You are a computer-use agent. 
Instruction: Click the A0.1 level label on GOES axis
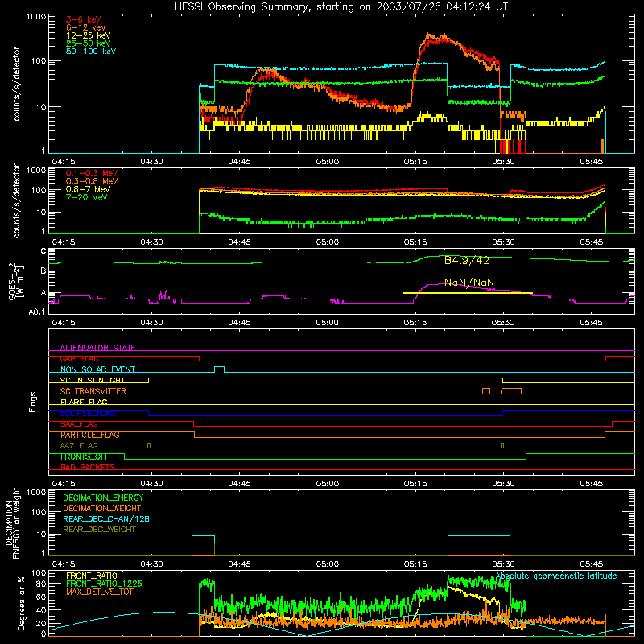click(37, 312)
